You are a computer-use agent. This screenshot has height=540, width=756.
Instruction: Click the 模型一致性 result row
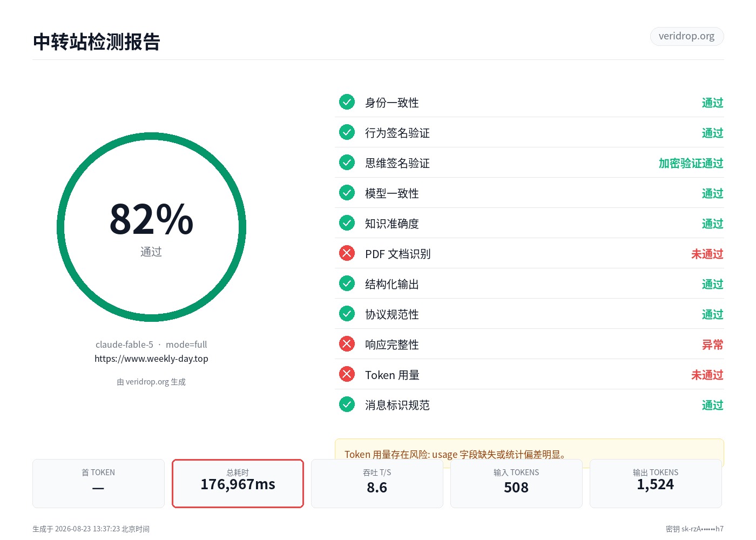click(529, 193)
